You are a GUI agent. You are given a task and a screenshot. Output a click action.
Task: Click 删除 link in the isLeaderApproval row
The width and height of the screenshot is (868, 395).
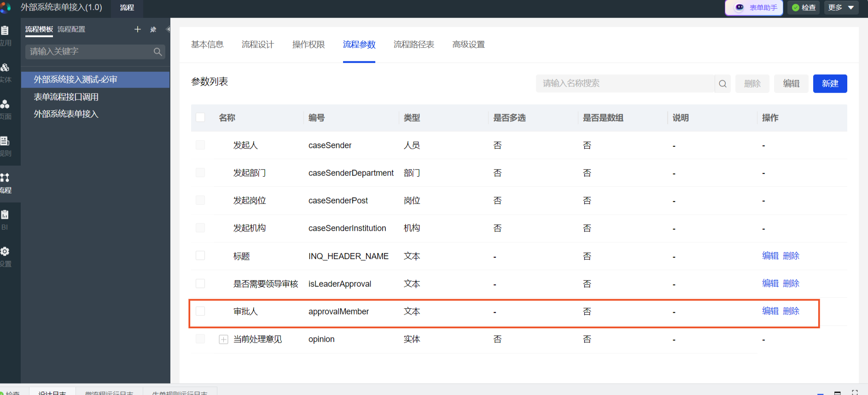tap(791, 284)
